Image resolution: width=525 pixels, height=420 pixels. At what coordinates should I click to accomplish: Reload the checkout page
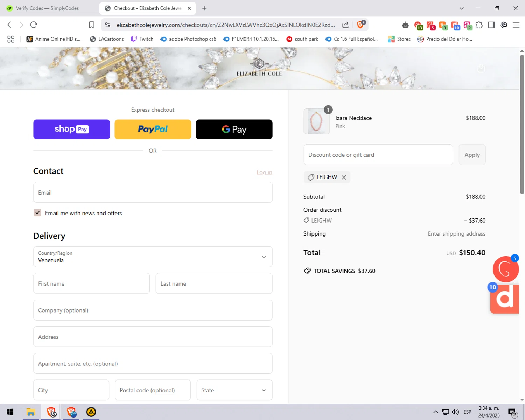click(x=34, y=25)
